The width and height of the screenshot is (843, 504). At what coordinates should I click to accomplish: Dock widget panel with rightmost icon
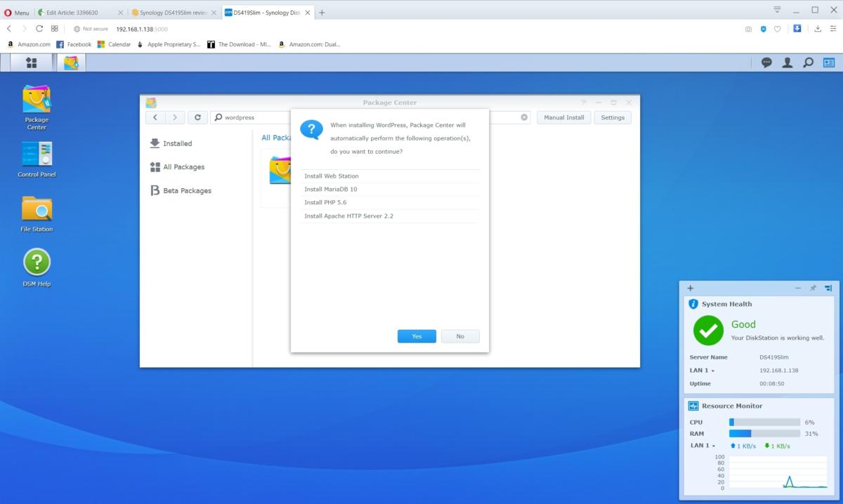[828, 288]
